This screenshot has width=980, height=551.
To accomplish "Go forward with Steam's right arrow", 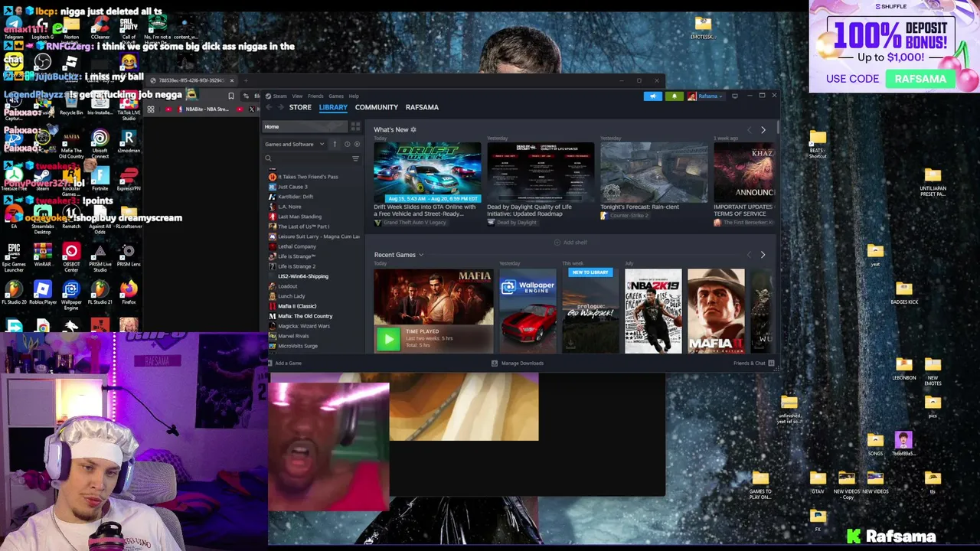I will [280, 107].
